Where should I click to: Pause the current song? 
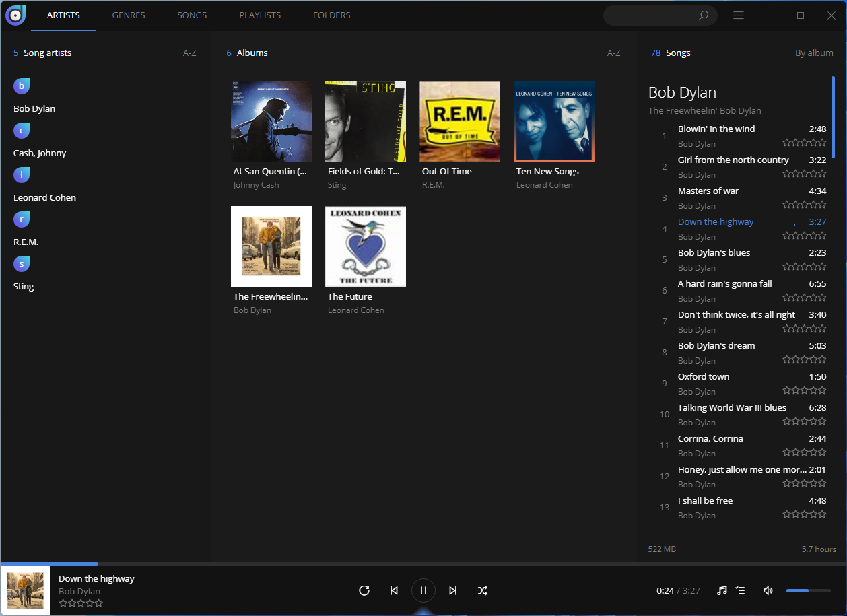pos(423,590)
